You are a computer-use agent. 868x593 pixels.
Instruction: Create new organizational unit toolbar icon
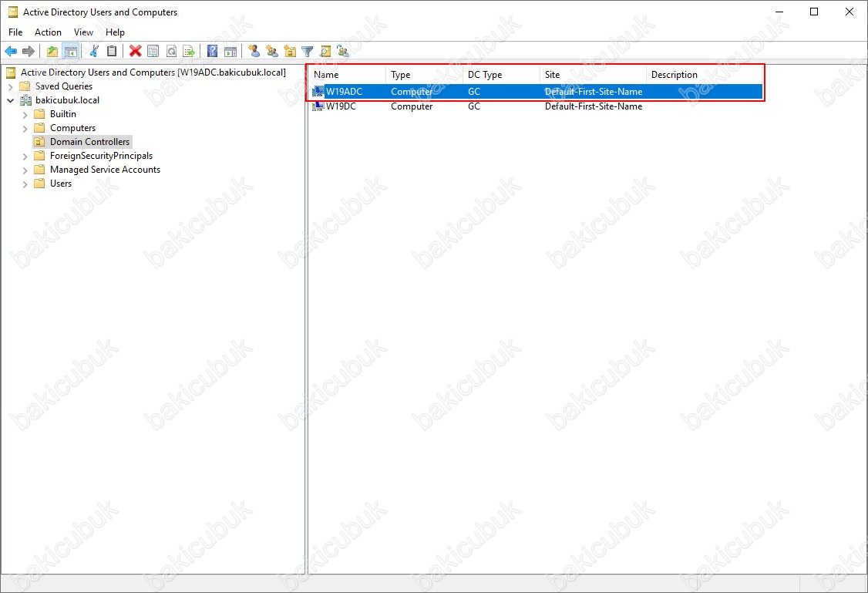(x=290, y=52)
